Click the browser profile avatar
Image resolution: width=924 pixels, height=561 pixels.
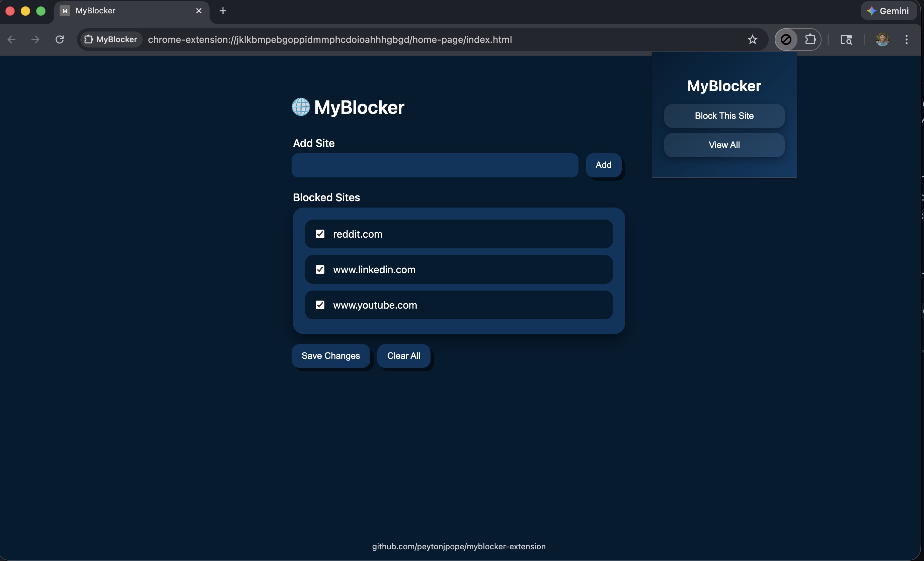882,39
